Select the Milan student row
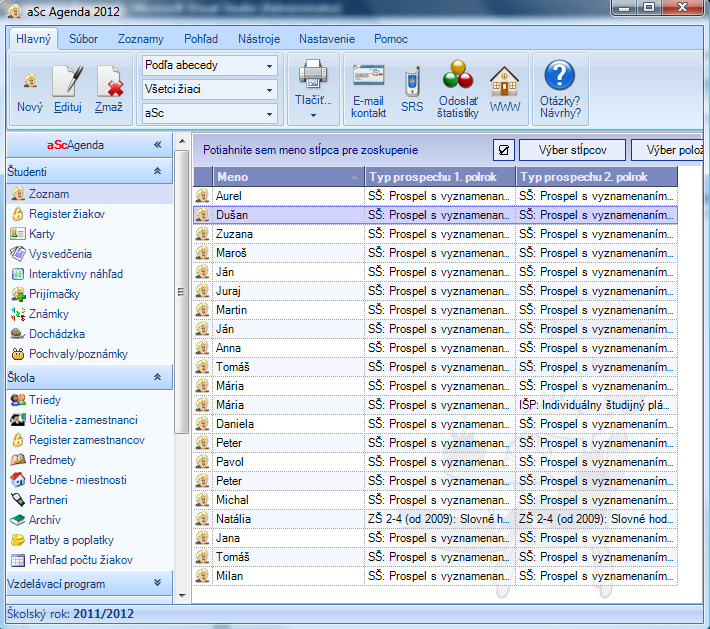Viewport: 710px width, 629px height. [436, 576]
